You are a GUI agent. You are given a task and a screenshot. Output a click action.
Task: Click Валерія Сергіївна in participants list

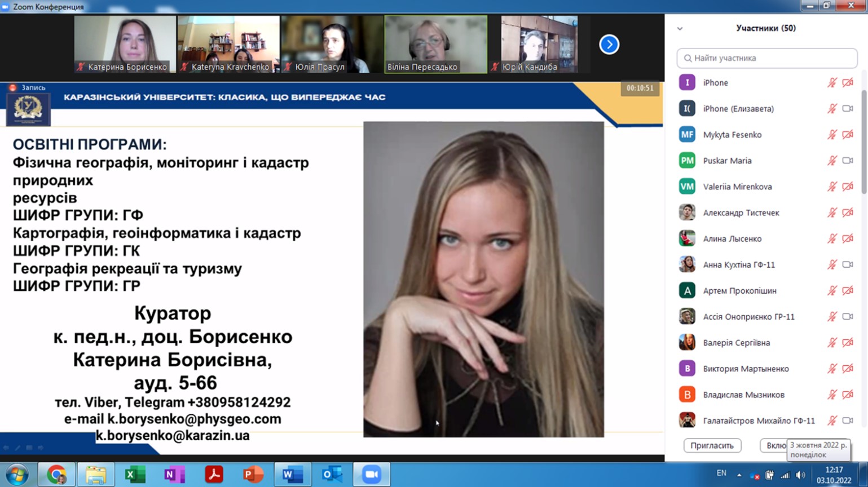coord(736,343)
